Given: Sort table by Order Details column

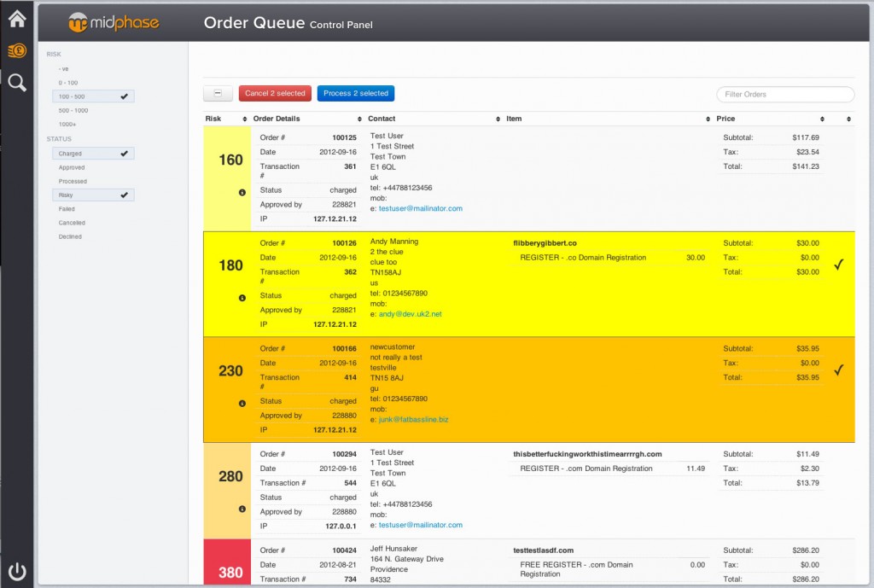Looking at the screenshot, I should [277, 119].
